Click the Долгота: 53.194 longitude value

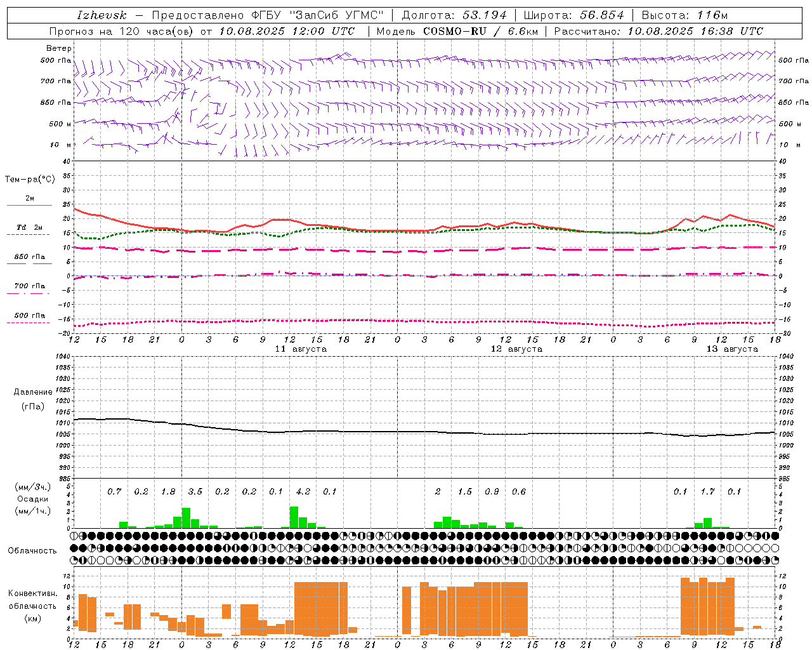pos(454,15)
